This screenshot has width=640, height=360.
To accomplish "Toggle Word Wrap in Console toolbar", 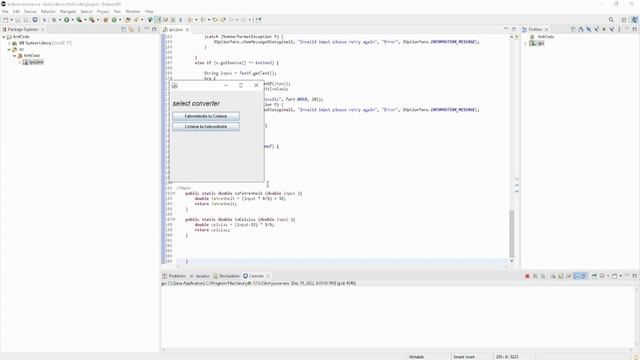I will [568, 276].
